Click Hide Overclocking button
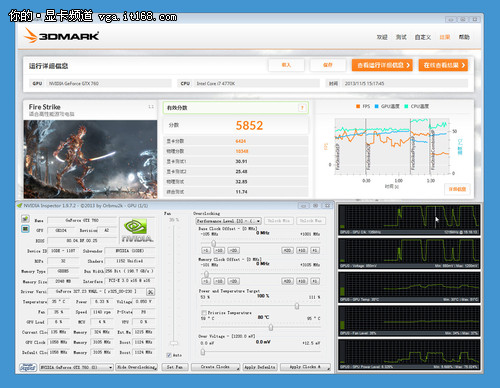Image resolution: width=500 pixels, height=388 pixels. [137, 367]
